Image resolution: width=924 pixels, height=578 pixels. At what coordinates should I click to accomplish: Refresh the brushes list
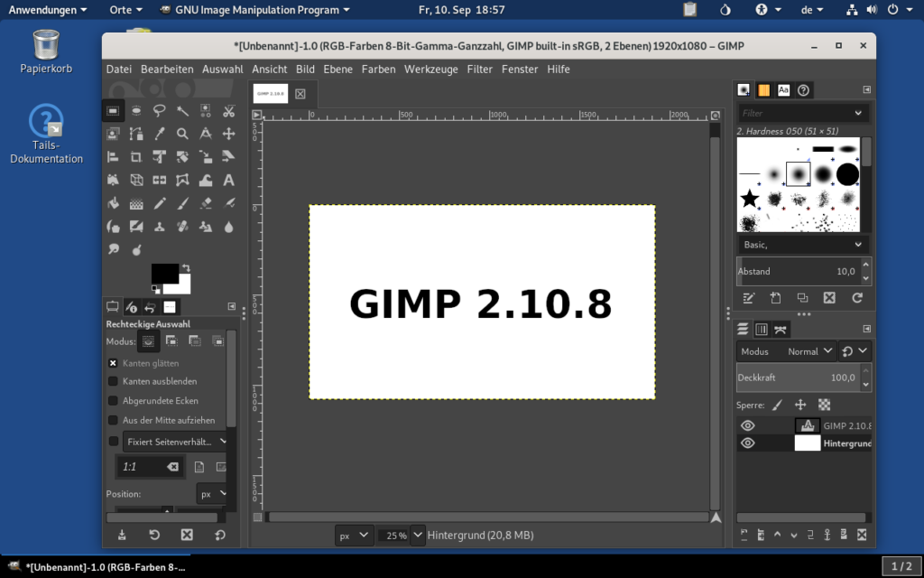(x=857, y=298)
